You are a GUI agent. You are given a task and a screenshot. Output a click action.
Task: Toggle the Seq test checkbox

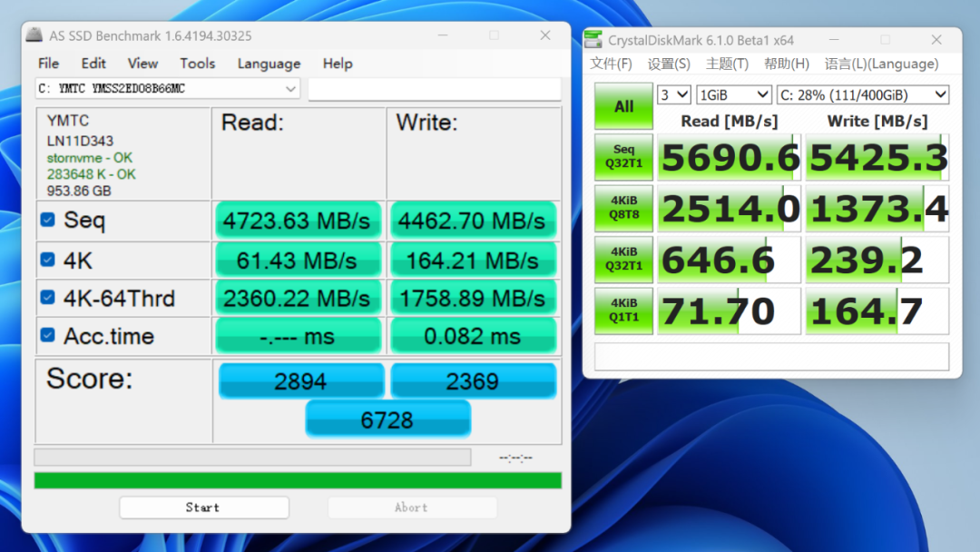47,220
